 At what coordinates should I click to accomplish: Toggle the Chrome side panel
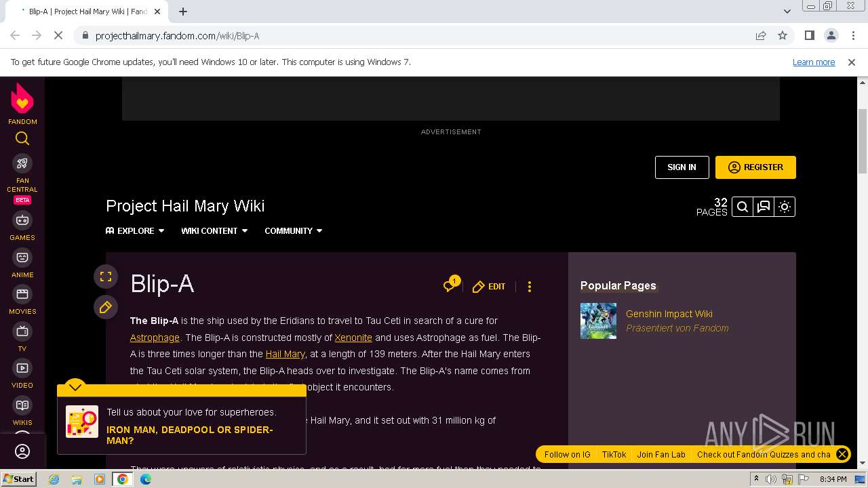pyautogui.click(x=810, y=36)
